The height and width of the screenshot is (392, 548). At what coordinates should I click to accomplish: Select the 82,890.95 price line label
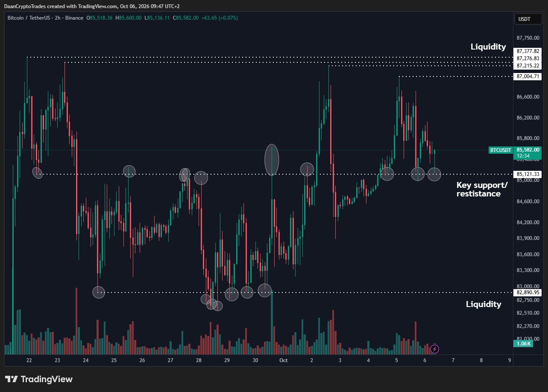pyautogui.click(x=528, y=293)
